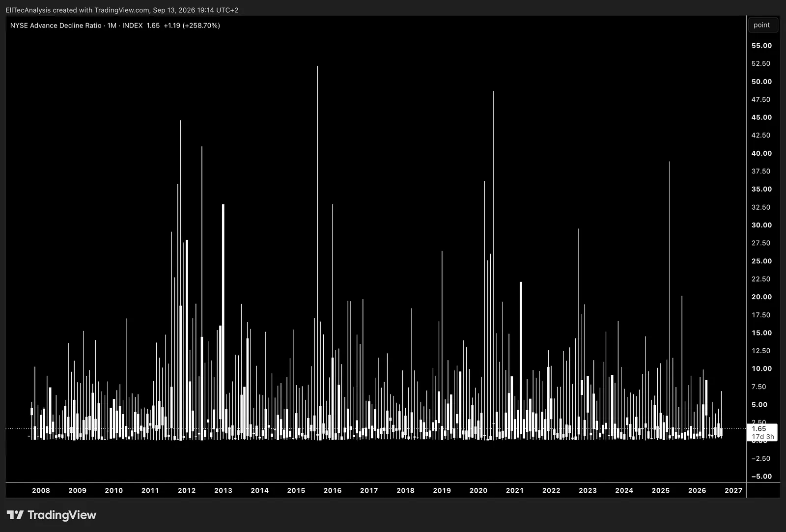Click the 1M interval label
The height and width of the screenshot is (532, 786).
click(x=112, y=26)
